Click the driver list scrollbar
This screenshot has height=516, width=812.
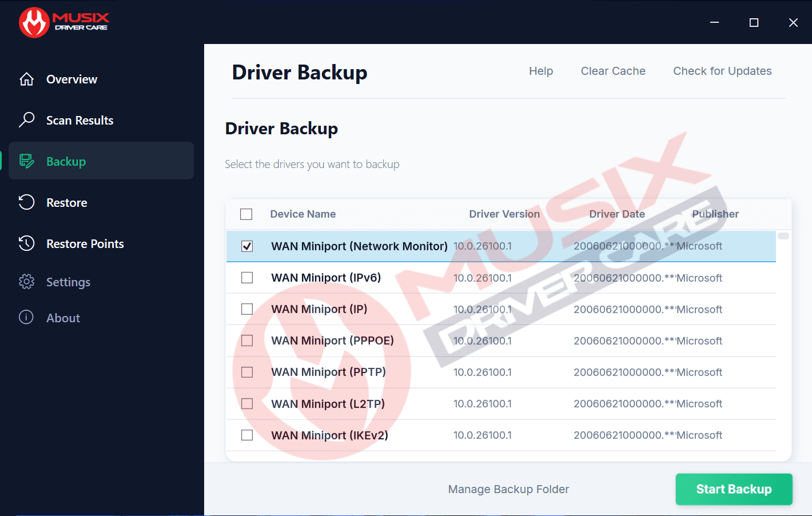(x=783, y=235)
